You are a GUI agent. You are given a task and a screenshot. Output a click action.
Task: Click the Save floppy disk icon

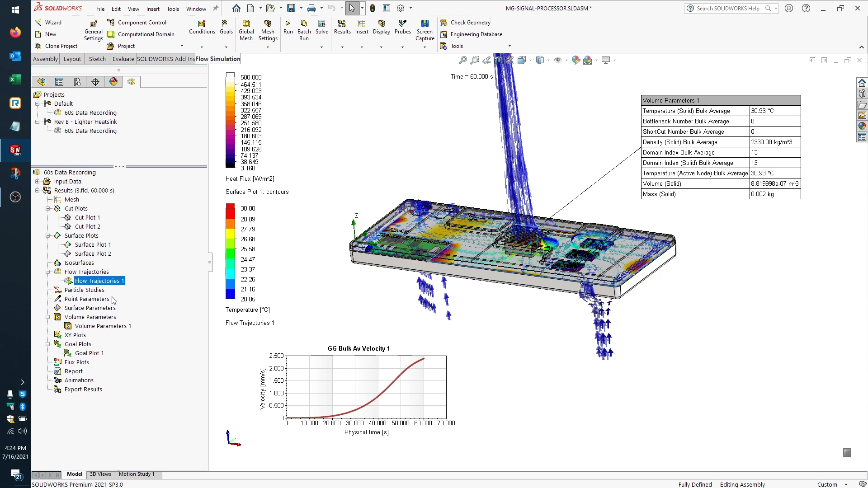point(291,8)
